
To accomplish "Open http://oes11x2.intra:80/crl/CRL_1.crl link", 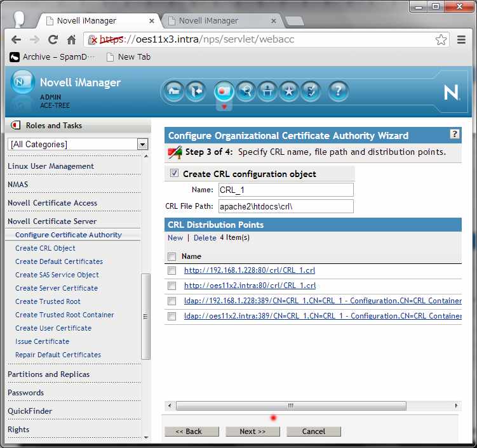I will [250, 286].
